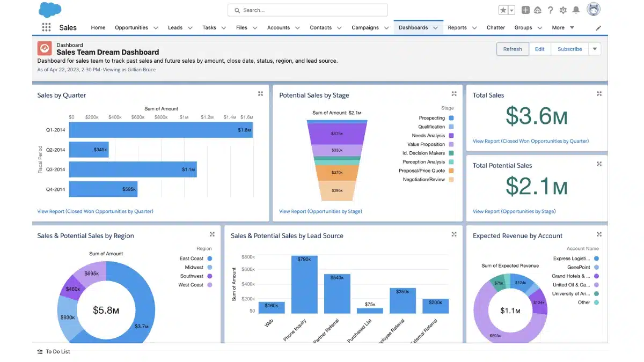Expand the Sales by Quarter chart
The width and height of the screenshot is (644, 362).
(x=260, y=94)
